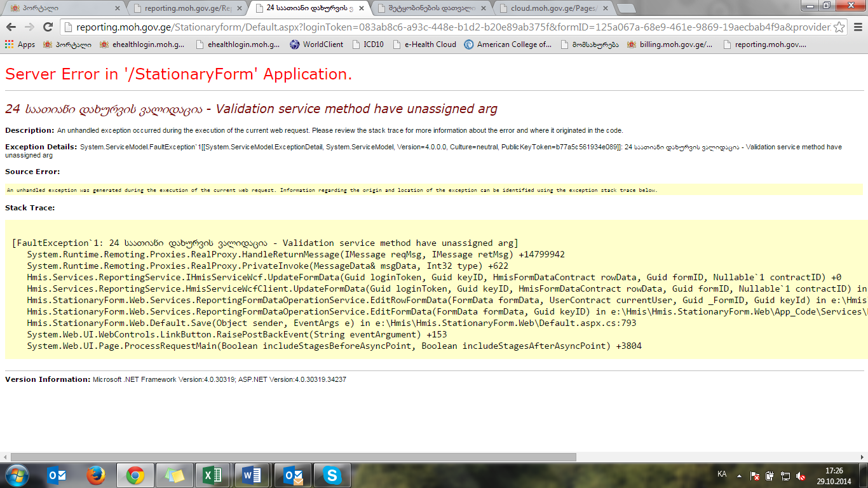Click the KA language indicator in tray
The width and height of the screenshot is (868, 488).
[x=722, y=475]
